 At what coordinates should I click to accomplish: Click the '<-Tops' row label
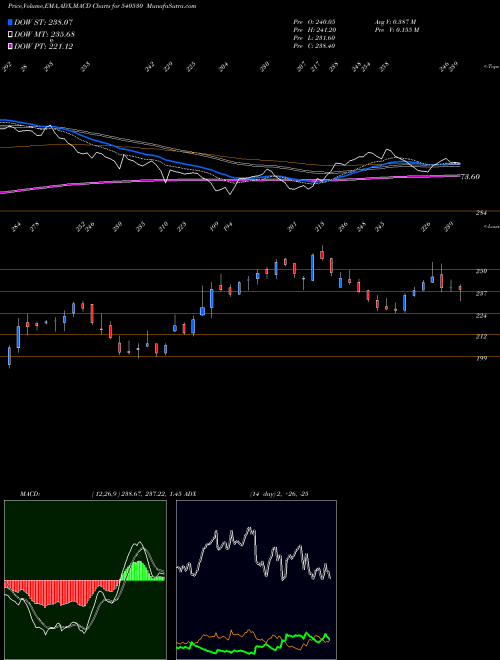(x=492, y=67)
